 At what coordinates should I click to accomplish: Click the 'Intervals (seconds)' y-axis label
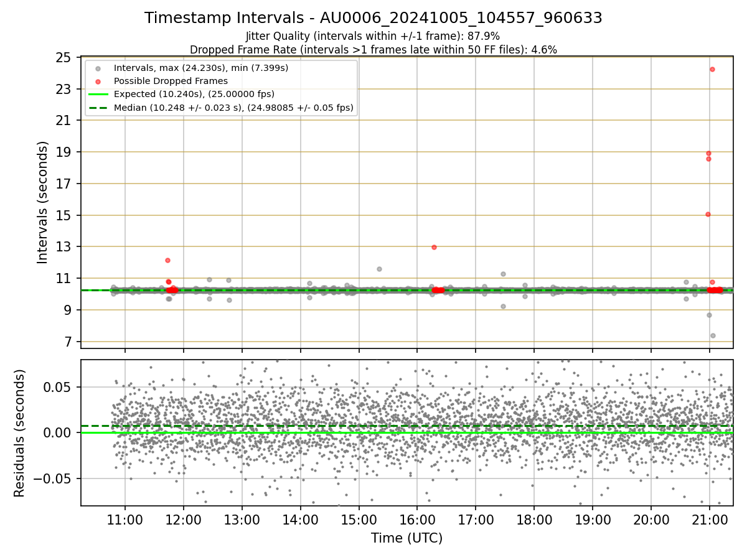tap(42, 202)
